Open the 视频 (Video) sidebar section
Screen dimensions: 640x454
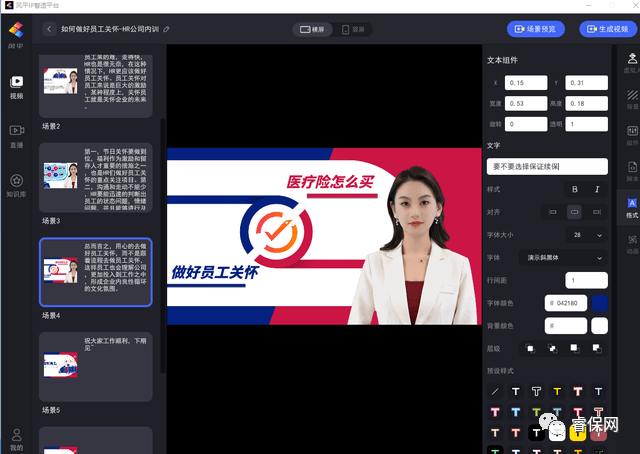coord(16,86)
